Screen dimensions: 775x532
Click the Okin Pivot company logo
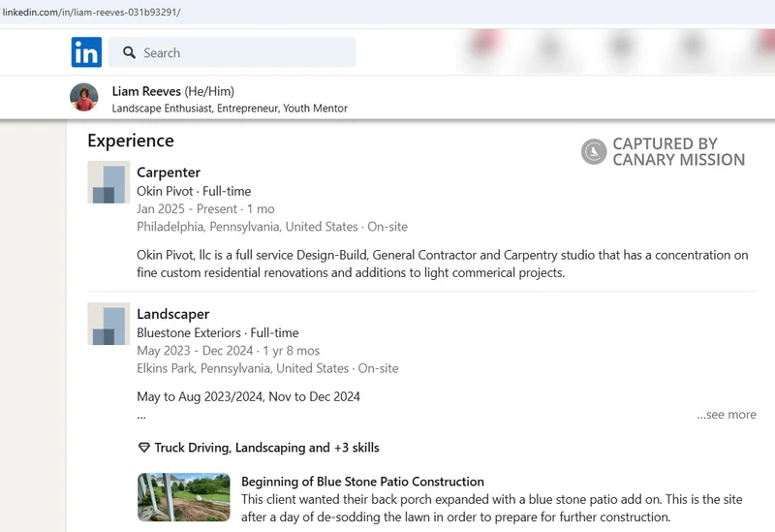(108, 182)
